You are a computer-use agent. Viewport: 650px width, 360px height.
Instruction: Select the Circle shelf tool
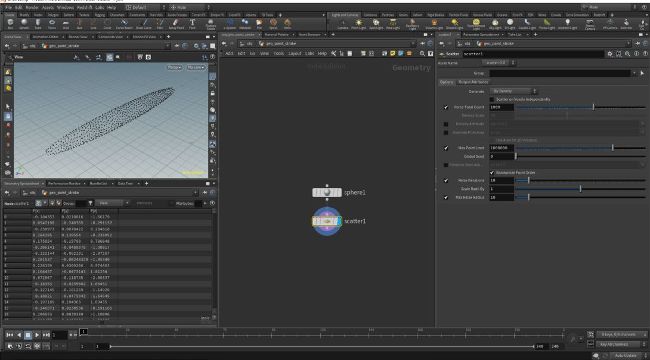click(x=107, y=24)
